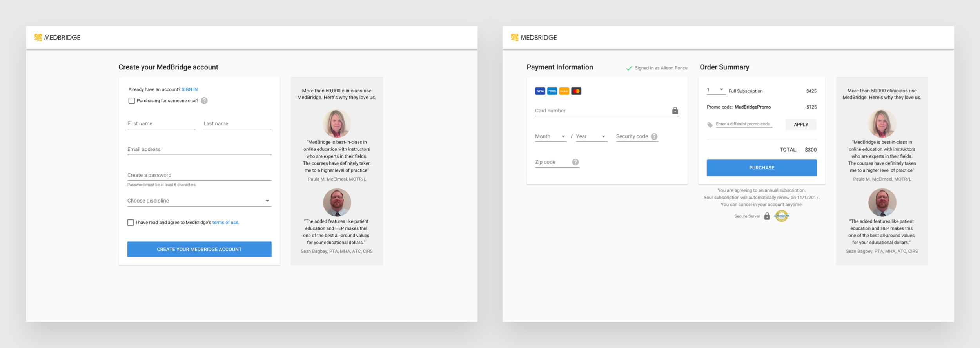Focus the Card number field
Image resolution: width=980 pixels, height=348 pixels.
pyautogui.click(x=607, y=111)
